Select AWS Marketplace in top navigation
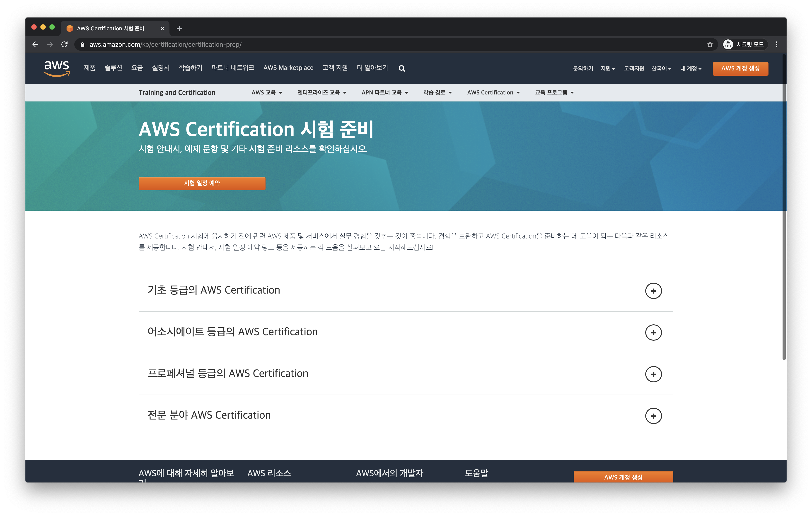Image resolution: width=812 pixels, height=516 pixels. (x=288, y=68)
